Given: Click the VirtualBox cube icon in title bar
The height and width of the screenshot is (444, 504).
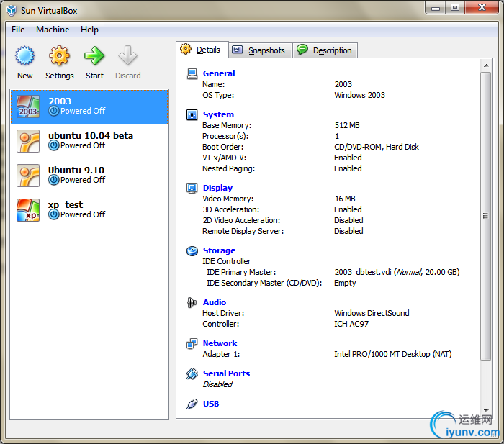Looking at the screenshot, I should 12,11.
